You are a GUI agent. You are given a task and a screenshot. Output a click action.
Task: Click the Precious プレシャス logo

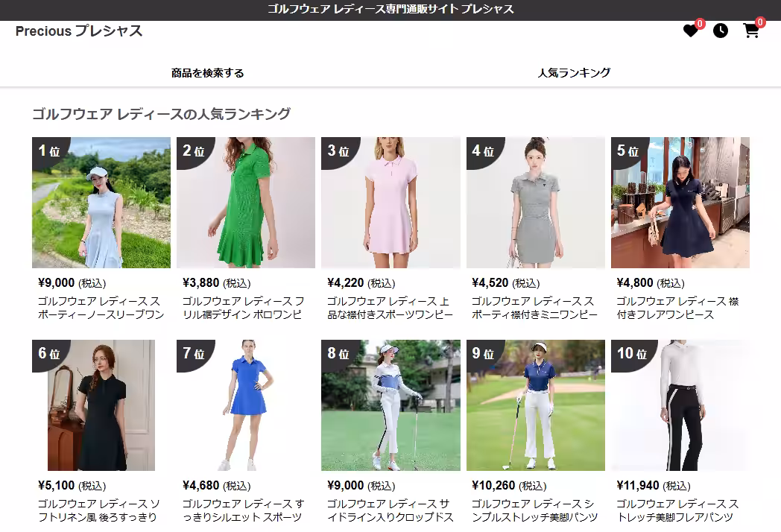79,31
